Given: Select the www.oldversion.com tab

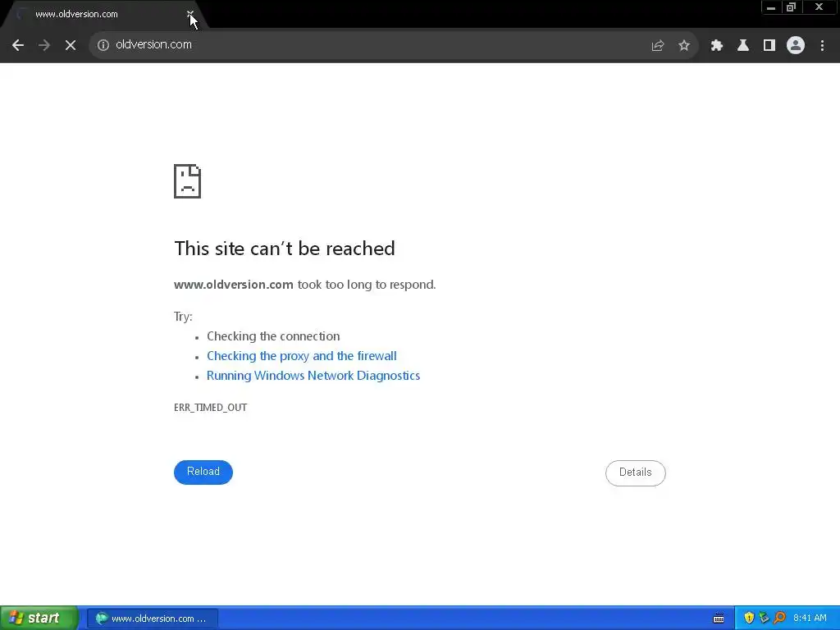Looking at the screenshot, I should pos(102,15).
